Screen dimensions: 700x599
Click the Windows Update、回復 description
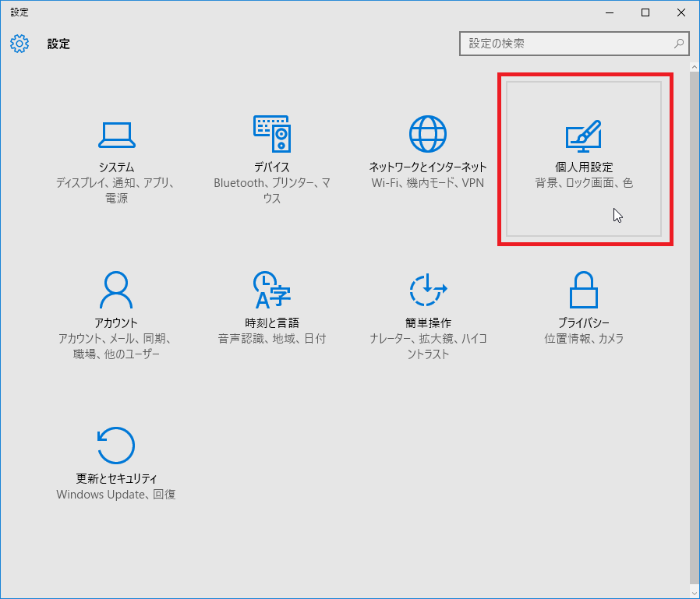tap(116, 494)
